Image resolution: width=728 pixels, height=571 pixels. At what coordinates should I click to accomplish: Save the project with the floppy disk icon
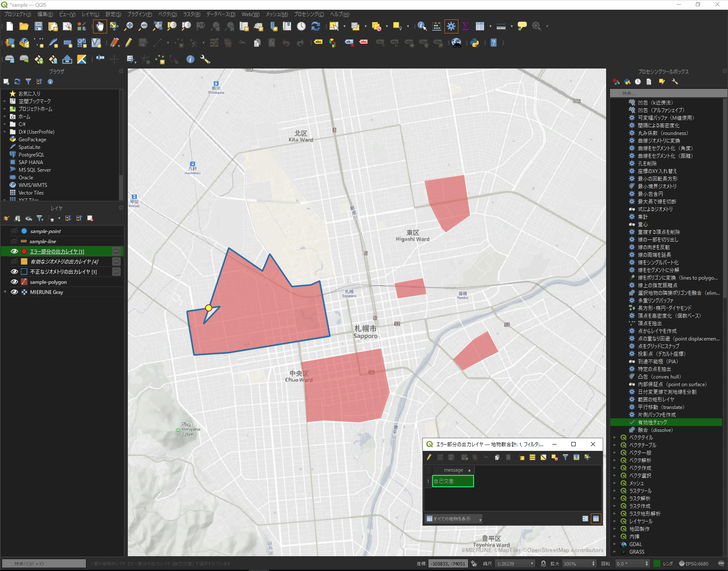39,26
